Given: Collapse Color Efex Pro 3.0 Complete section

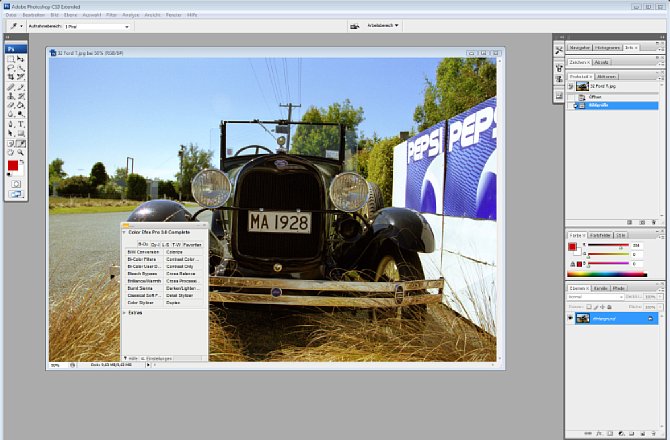Looking at the screenshot, I should coord(124,232).
